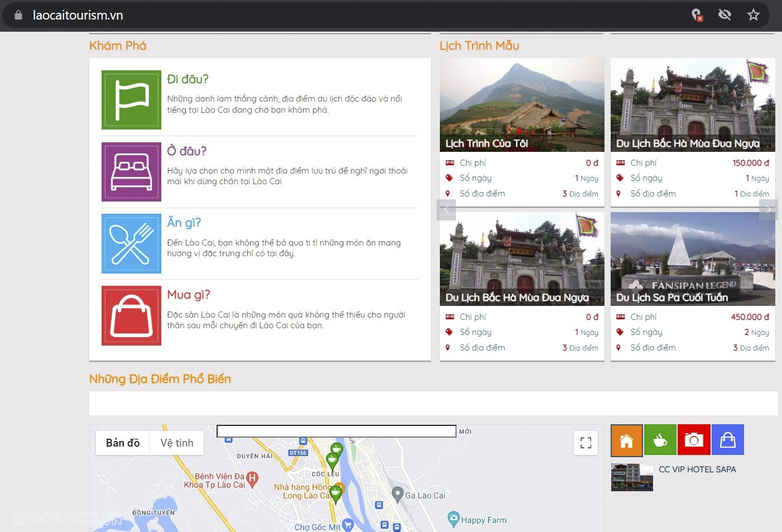
Task: Switch map to 'Vệ tinh' satellite view
Action: point(176,443)
